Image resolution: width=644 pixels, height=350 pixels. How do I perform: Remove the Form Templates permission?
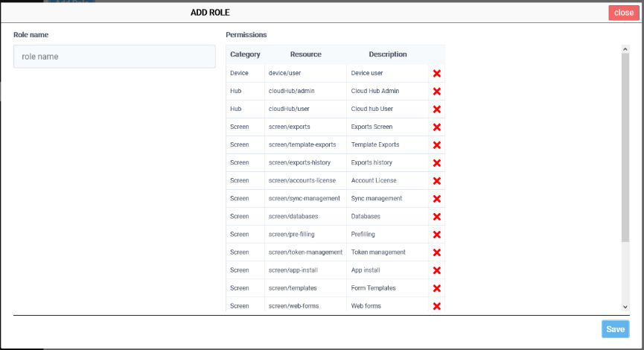pyautogui.click(x=436, y=288)
